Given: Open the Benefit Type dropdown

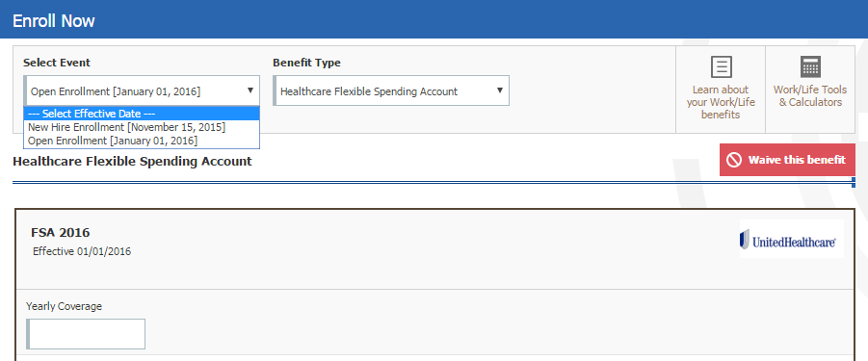Looking at the screenshot, I should click(391, 90).
